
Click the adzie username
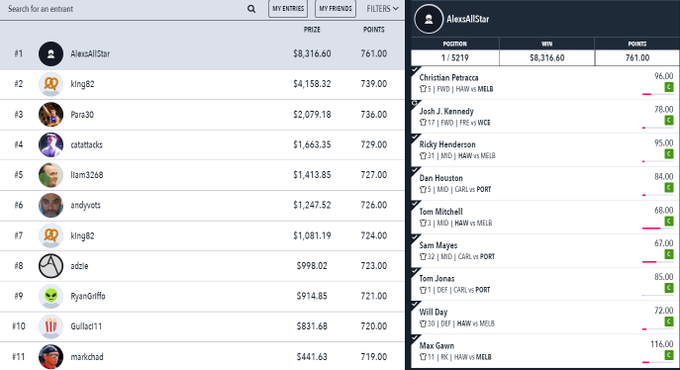(x=79, y=265)
